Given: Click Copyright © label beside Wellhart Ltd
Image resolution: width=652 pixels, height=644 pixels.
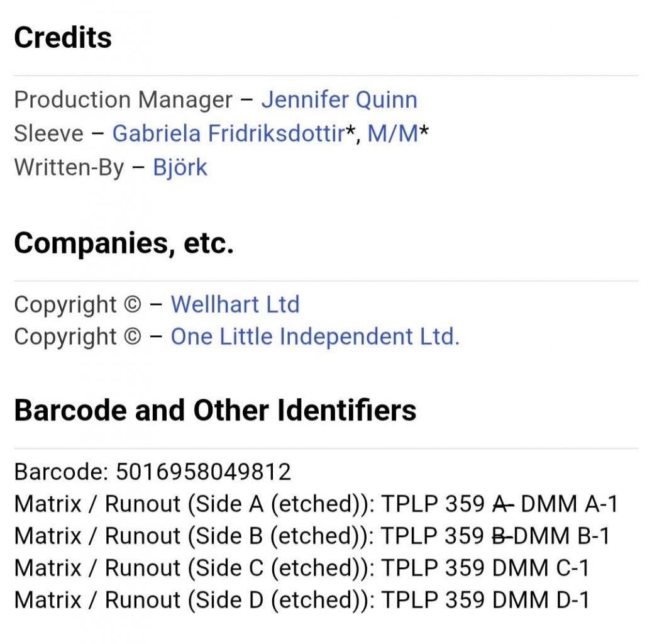Looking at the screenshot, I should click(x=78, y=304).
